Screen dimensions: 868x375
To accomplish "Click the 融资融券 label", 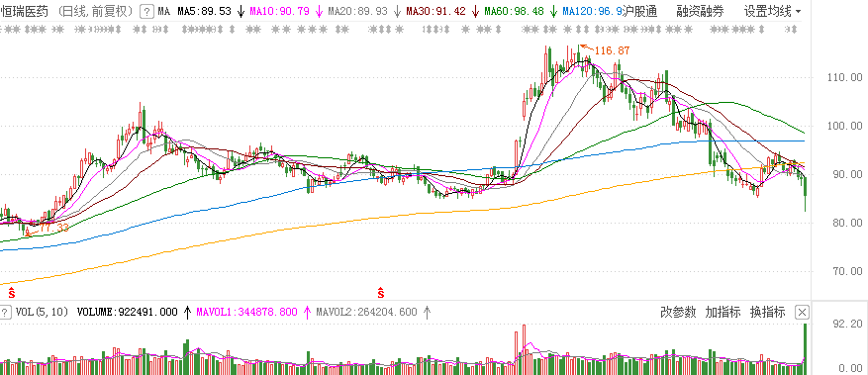I will pos(700,11).
